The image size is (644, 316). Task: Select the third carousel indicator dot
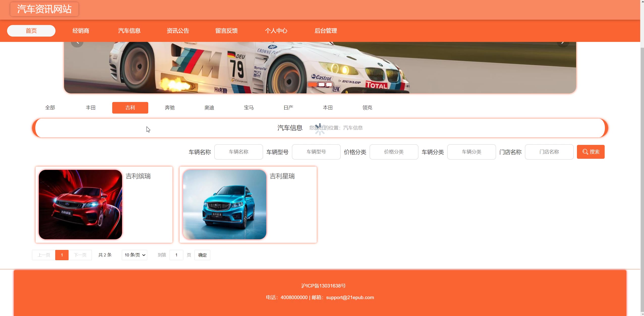click(329, 85)
